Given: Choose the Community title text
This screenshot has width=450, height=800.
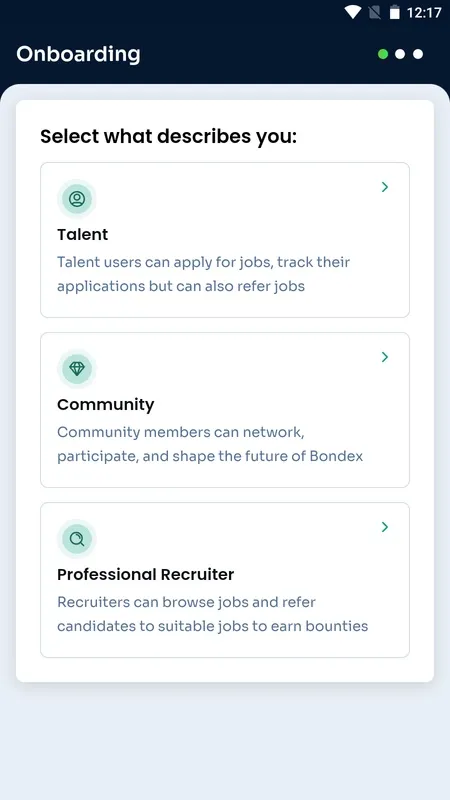Looking at the screenshot, I should (x=106, y=405).
